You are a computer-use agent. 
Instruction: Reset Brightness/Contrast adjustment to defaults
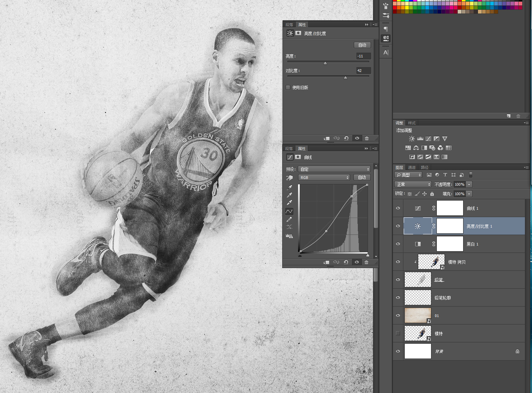[x=346, y=138]
